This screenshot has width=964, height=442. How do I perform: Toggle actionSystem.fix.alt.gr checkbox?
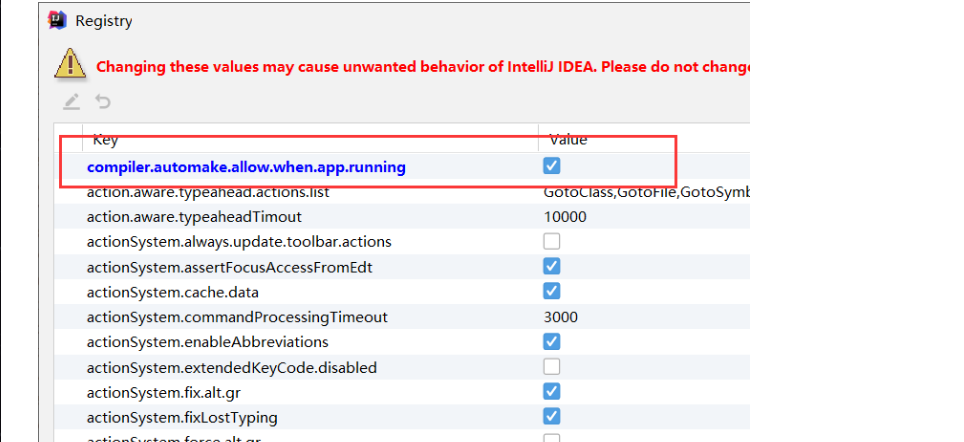click(551, 392)
